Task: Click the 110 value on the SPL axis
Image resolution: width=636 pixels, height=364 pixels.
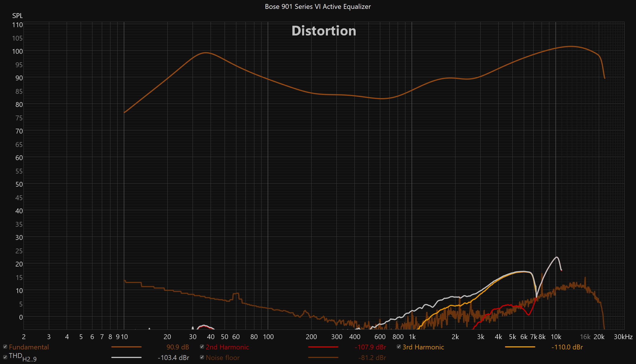Action: tap(17, 25)
